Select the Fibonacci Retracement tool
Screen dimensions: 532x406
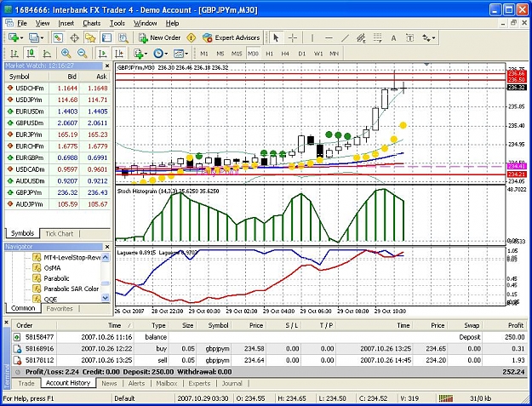pos(377,37)
